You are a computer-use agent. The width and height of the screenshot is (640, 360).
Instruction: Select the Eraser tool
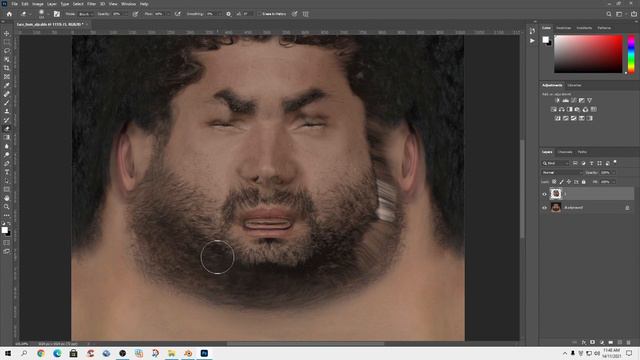pyautogui.click(x=7, y=129)
